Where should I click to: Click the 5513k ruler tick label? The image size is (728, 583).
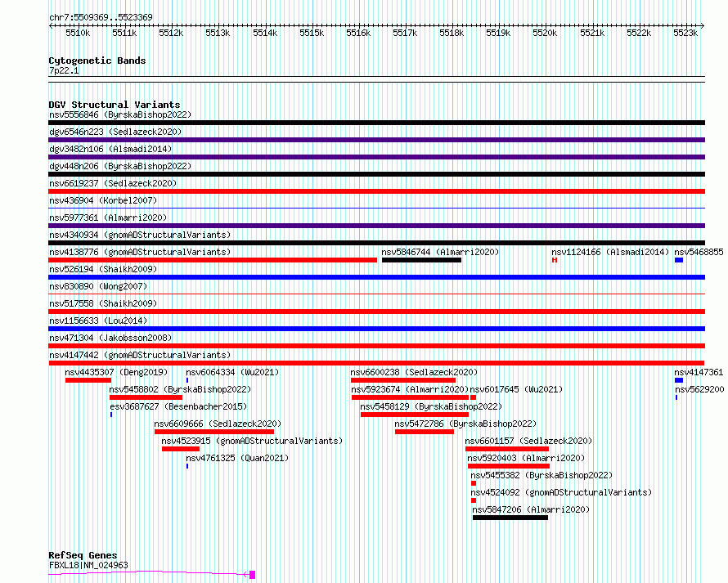click(x=218, y=33)
